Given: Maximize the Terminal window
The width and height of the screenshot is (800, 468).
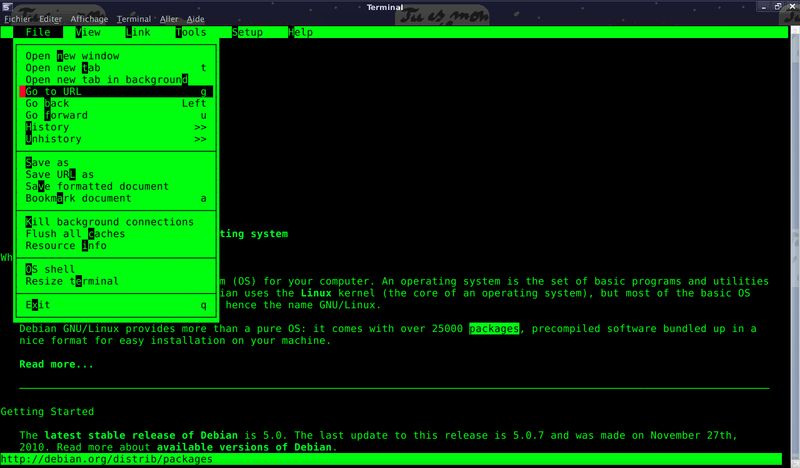Looking at the screenshot, I should click(778, 7).
